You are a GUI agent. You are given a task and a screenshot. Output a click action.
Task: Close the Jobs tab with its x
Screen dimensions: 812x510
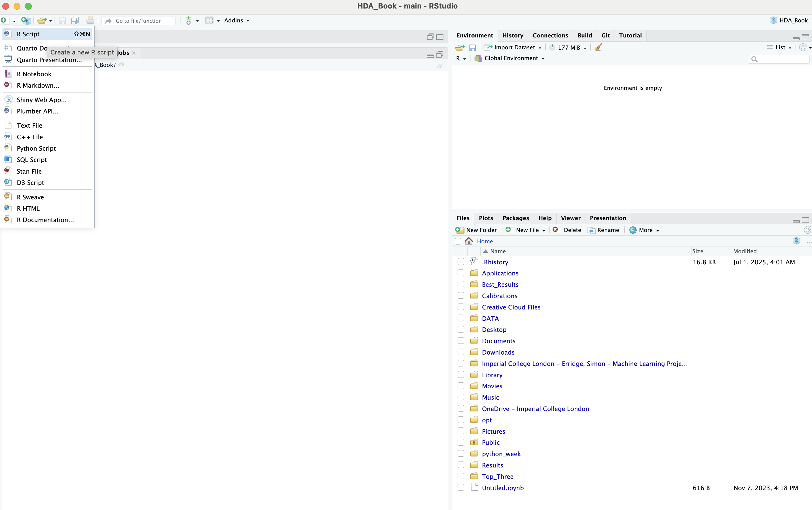[x=134, y=53]
